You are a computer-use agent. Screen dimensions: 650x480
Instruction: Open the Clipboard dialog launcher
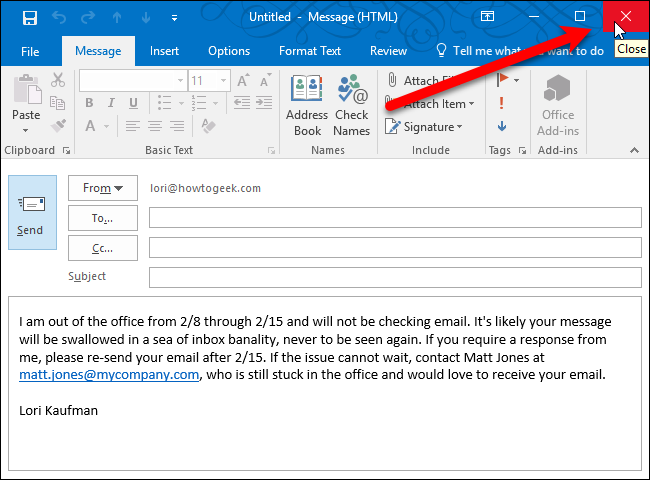[x=66, y=150]
